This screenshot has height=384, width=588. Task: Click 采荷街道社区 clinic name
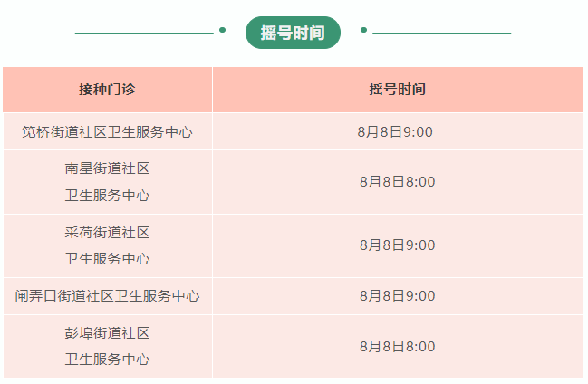(107, 233)
